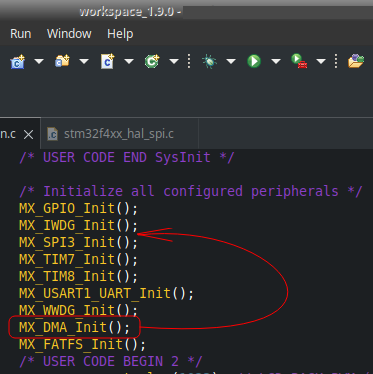Expand the Run dropdown arrow
Screen dimensions: 373x374
276,61
